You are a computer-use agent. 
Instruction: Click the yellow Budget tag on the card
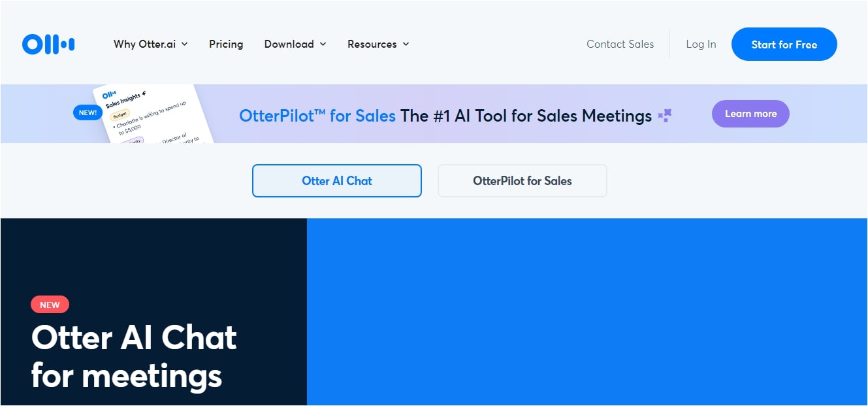(x=120, y=115)
